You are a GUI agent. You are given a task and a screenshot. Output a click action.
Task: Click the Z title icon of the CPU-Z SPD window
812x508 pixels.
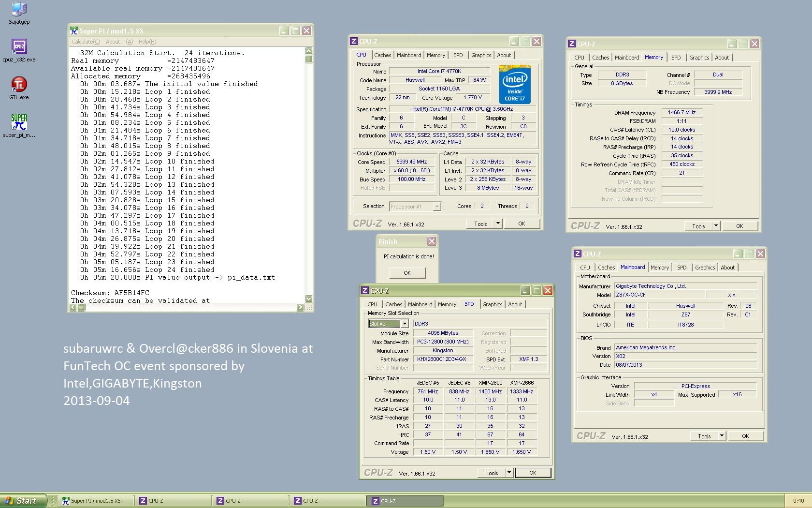pyautogui.click(x=365, y=291)
